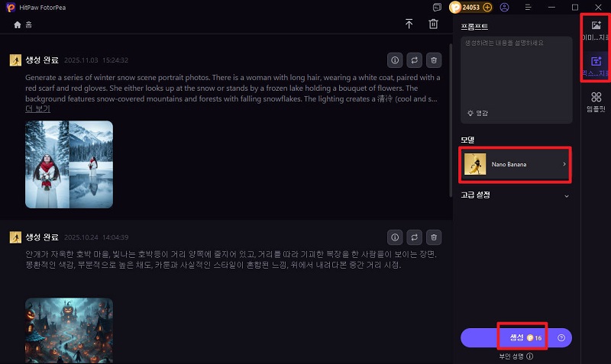Click the second 생성 완료 status label
Viewport: 611px width, 364px height.
coord(42,237)
